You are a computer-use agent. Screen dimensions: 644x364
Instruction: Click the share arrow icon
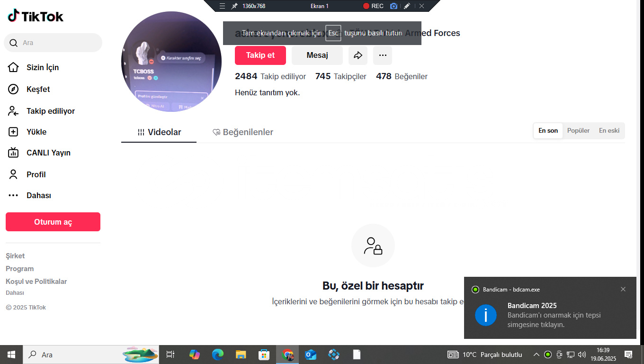(x=358, y=55)
